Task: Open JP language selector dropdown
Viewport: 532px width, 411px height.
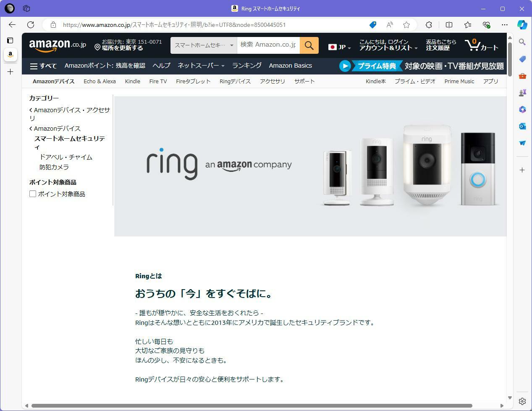Action: 339,47
